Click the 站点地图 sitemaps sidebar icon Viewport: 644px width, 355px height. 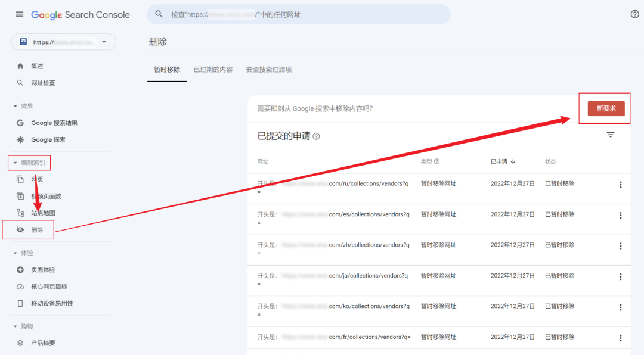tap(20, 212)
